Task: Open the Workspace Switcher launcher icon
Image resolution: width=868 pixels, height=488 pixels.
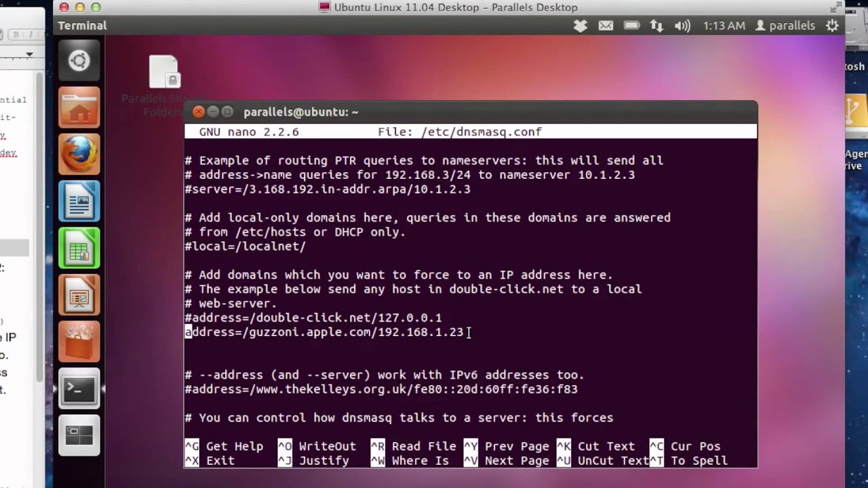Action: pos(79,435)
